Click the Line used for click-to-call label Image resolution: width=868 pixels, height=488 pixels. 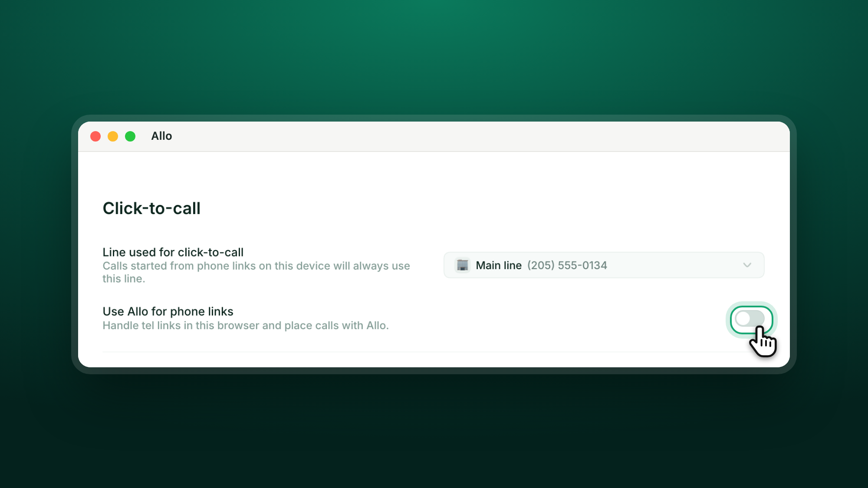173,252
